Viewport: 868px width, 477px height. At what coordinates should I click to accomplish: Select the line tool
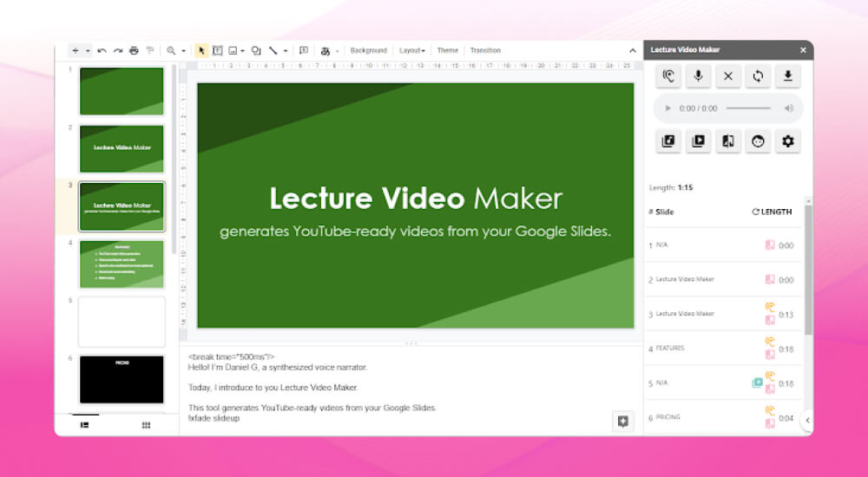tap(273, 50)
